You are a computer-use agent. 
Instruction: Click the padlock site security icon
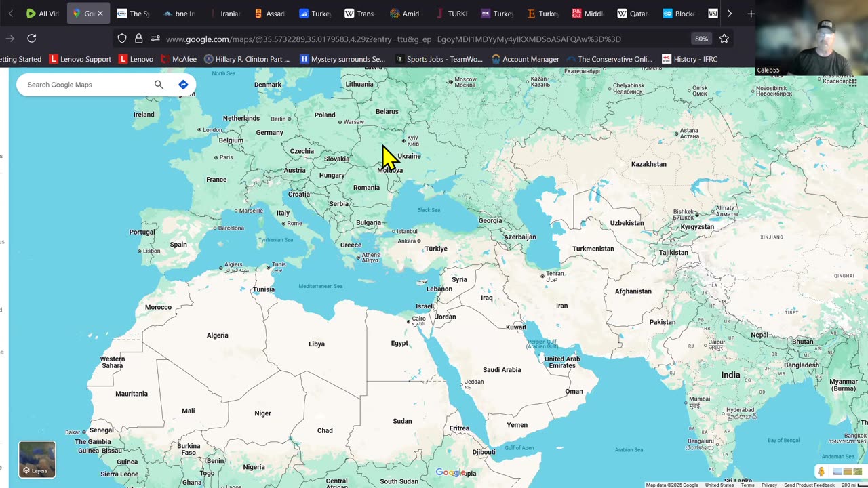pos(139,39)
